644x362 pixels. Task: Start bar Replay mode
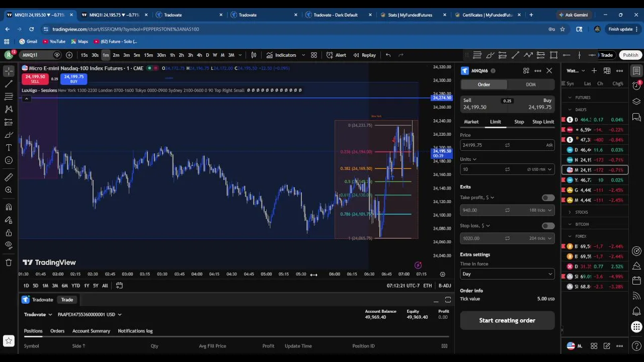click(x=364, y=55)
